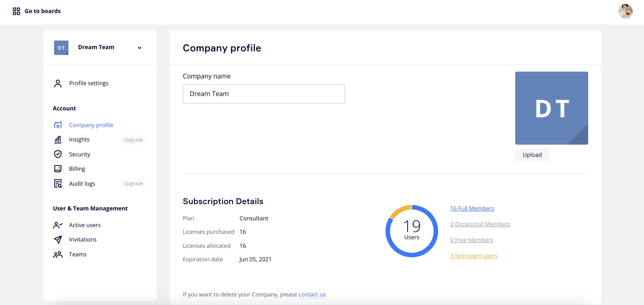644x305 pixels.
Task: Follow the contact us link
Action: point(312,294)
